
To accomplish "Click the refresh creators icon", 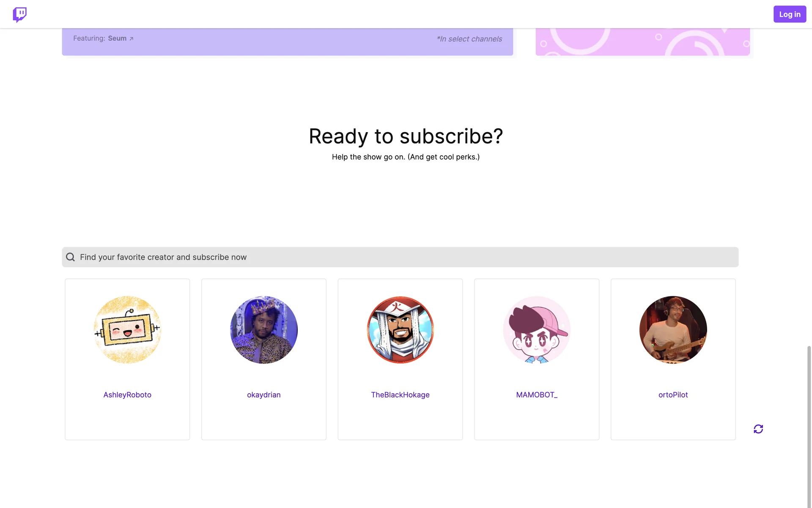I will [x=758, y=429].
